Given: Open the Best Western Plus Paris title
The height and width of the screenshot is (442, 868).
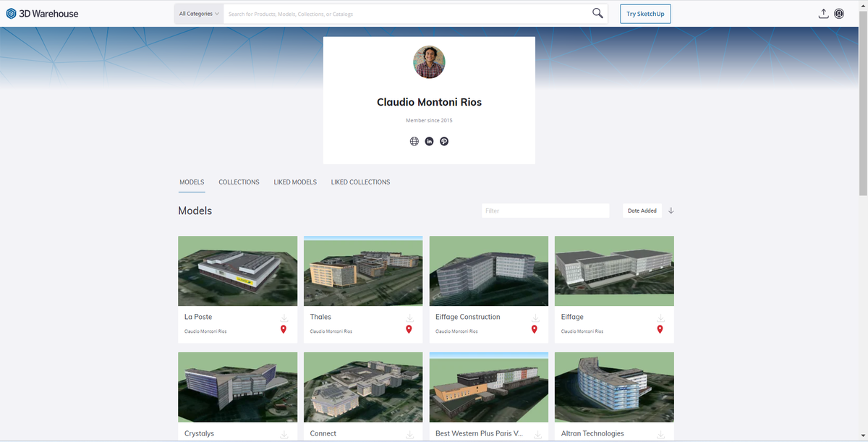Looking at the screenshot, I should (479, 434).
